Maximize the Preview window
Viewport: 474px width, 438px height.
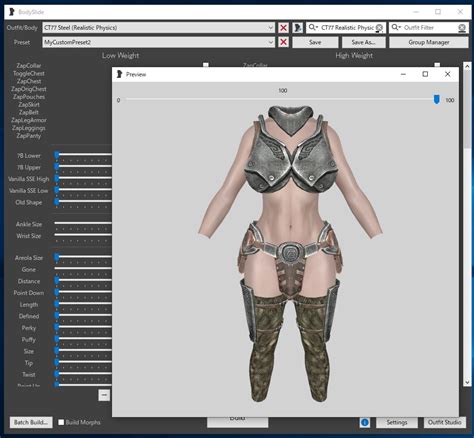[425, 74]
